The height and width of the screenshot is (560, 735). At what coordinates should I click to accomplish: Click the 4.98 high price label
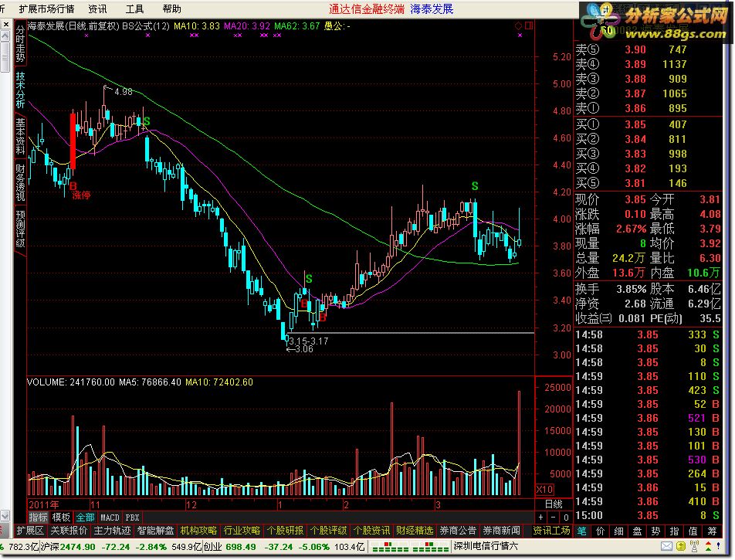[124, 92]
